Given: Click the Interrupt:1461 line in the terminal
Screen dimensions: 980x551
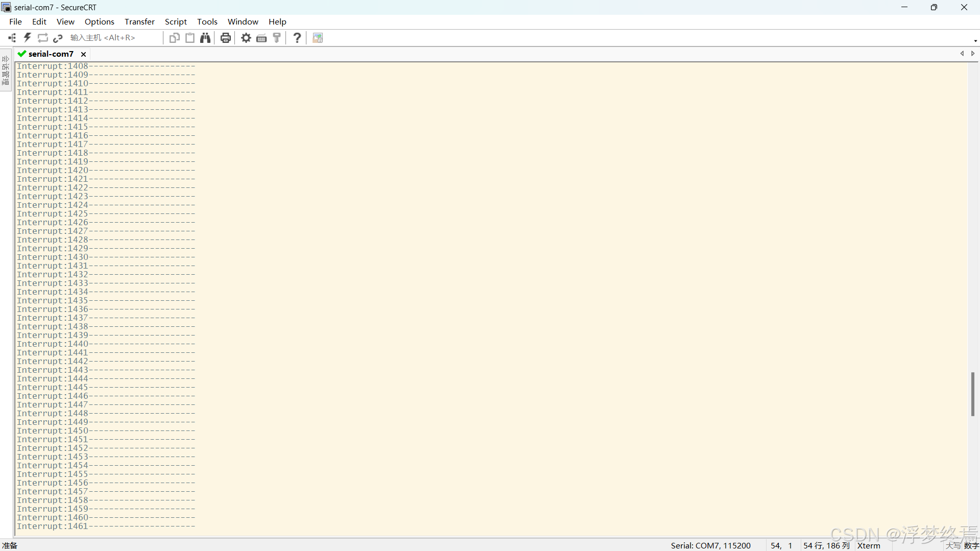Looking at the screenshot, I should 106,526.
